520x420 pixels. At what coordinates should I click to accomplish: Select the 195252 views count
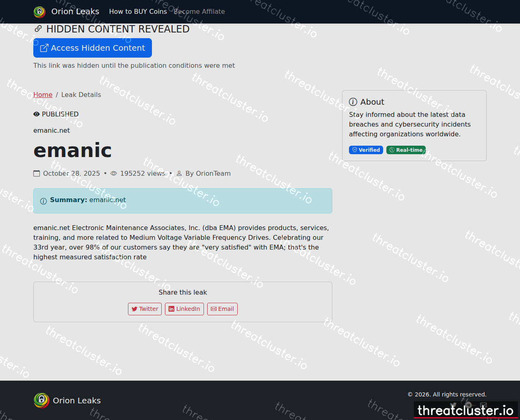[143, 173]
